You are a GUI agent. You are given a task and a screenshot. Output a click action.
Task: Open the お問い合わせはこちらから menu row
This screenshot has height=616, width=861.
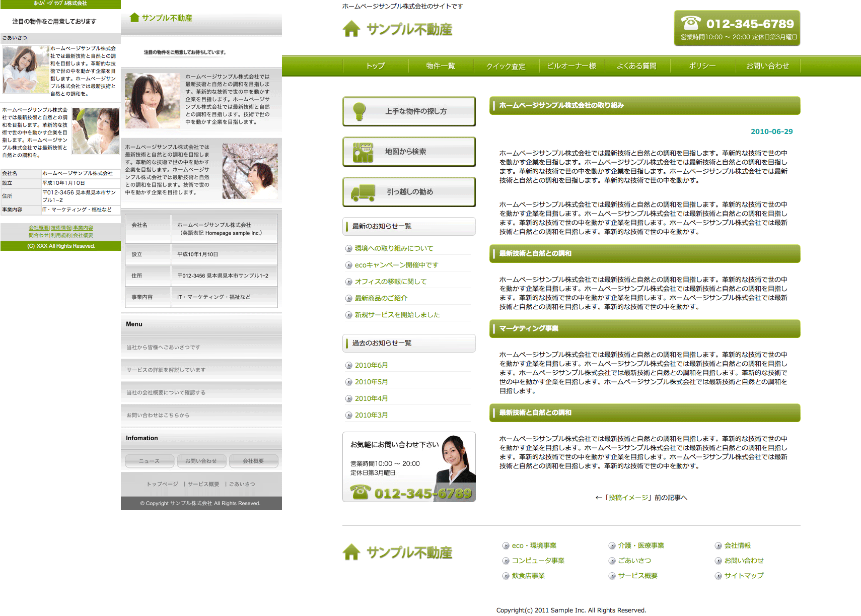pos(158,415)
